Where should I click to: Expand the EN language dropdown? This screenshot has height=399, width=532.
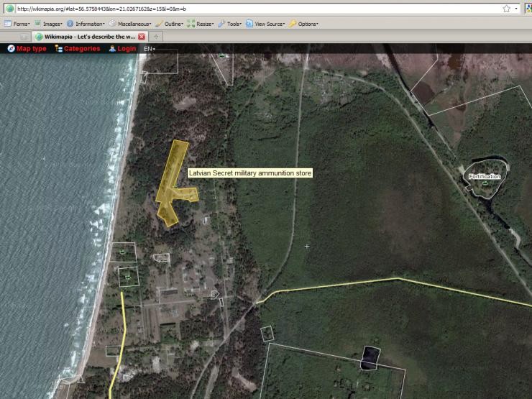149,49
